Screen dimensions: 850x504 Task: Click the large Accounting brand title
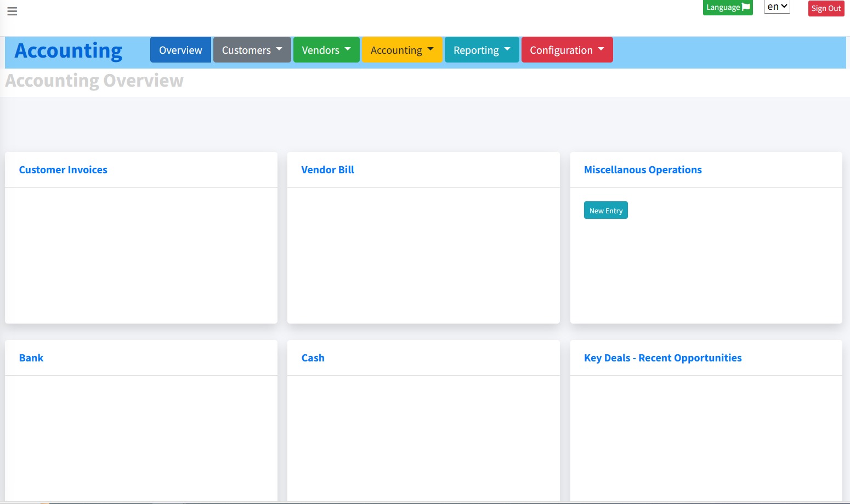click(x=69, y=50)
